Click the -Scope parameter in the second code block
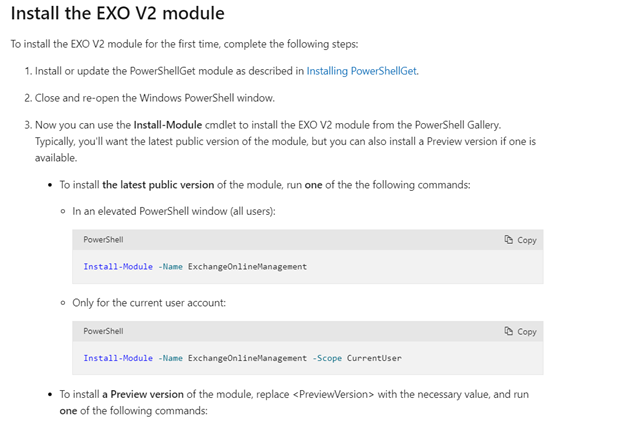This screenshot has width=624, height=426. (327, 358)
